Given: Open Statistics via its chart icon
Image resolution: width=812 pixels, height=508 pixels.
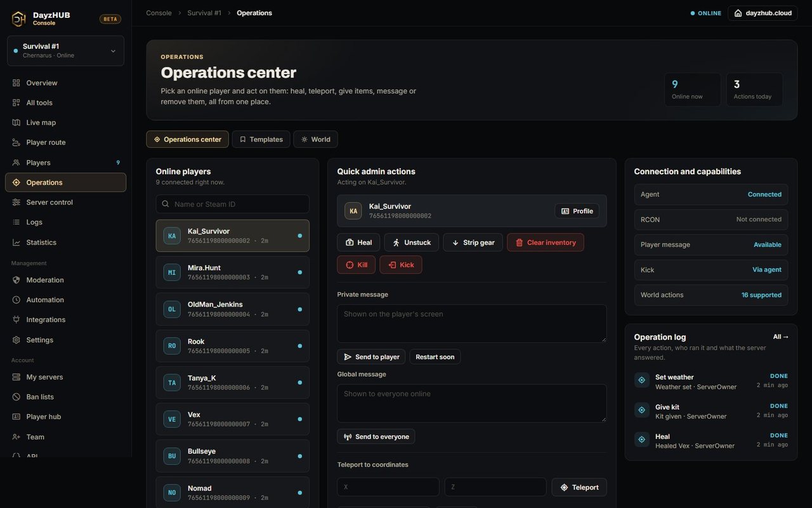Looking at the screenshot, I should coord(16,243).
